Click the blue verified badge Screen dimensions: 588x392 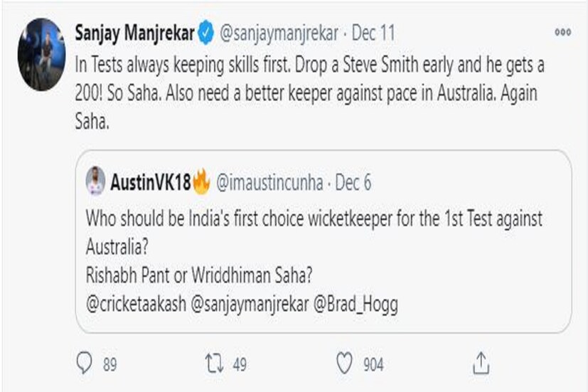[x=205, y=33]
